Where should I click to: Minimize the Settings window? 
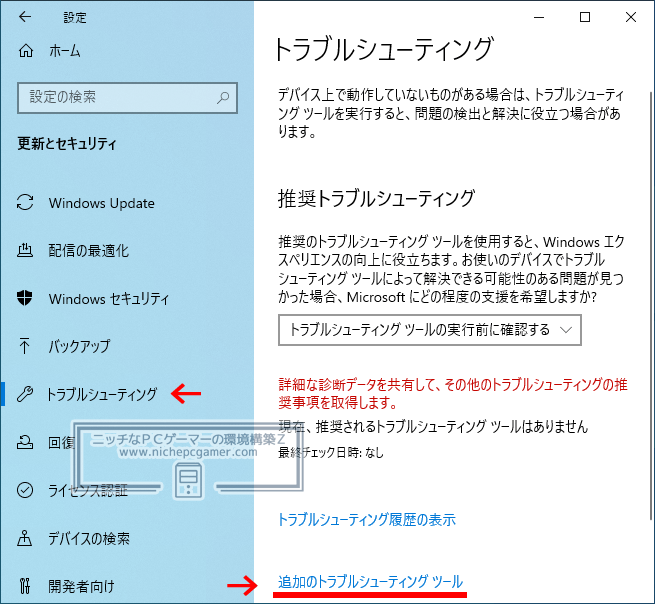click(x=539, y=17)
